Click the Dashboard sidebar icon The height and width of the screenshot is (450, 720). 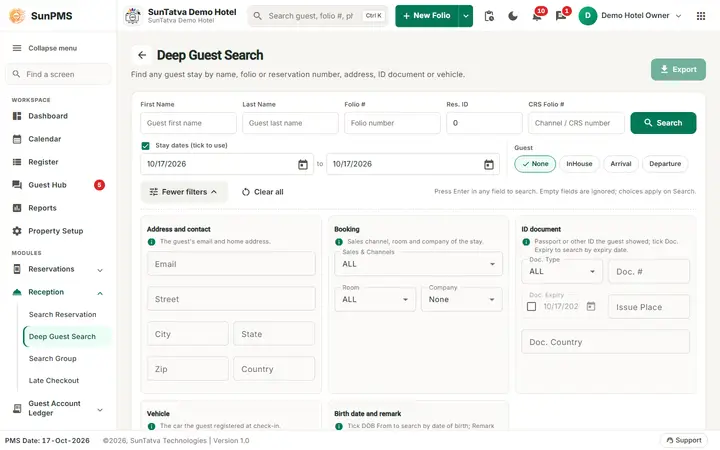[17, 116]
